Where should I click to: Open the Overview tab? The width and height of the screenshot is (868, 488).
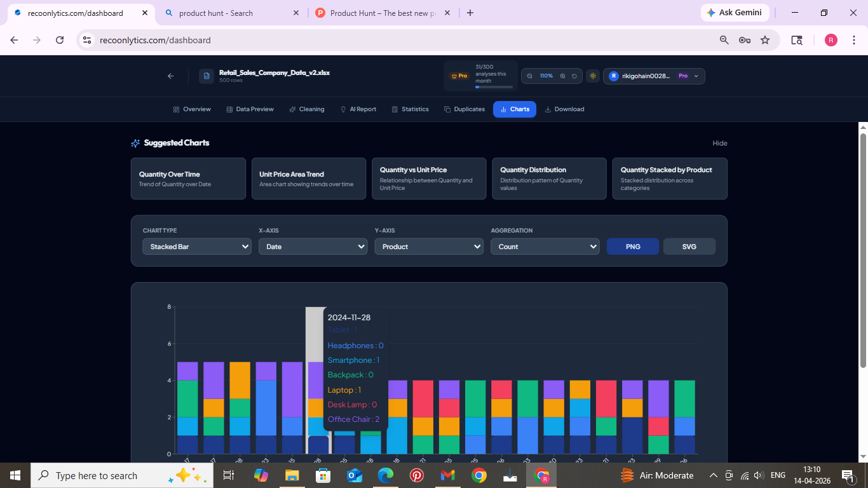pyautogui.click(x=192, y=109)
